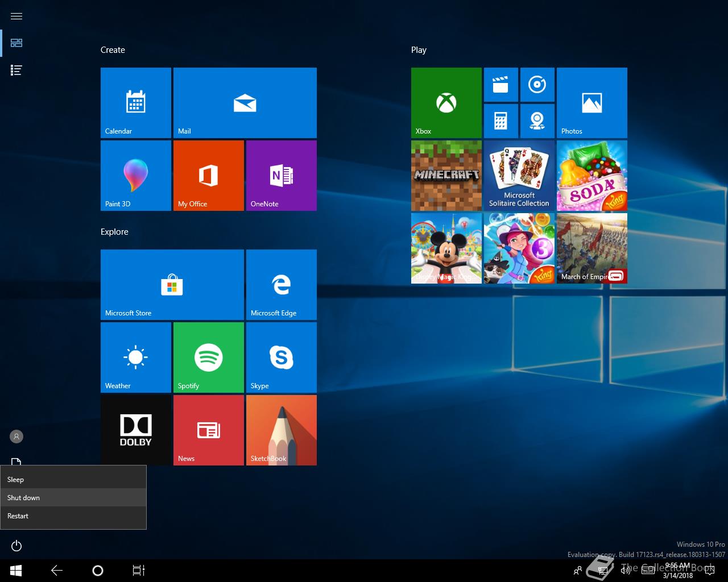Open Task View on the taskbar
728x582 pixels.
point(139,571)
